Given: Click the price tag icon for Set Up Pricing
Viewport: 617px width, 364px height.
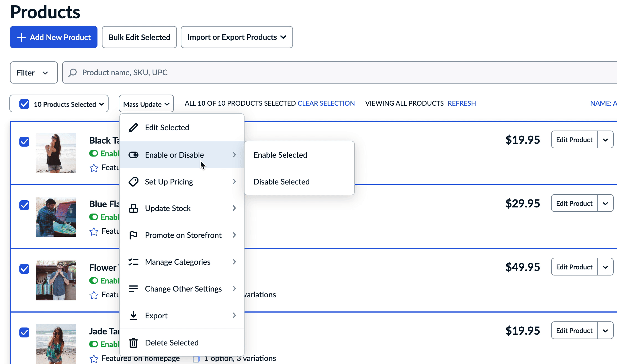Looking at the screenshot, I should (133, 182).
